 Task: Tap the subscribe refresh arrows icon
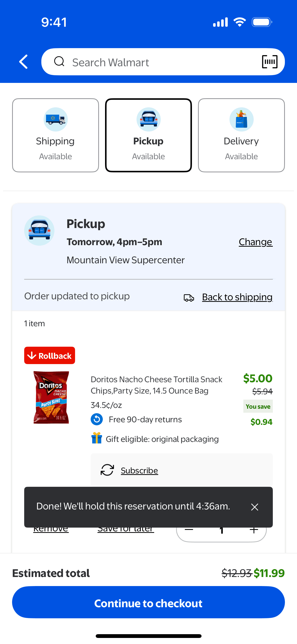107,470
